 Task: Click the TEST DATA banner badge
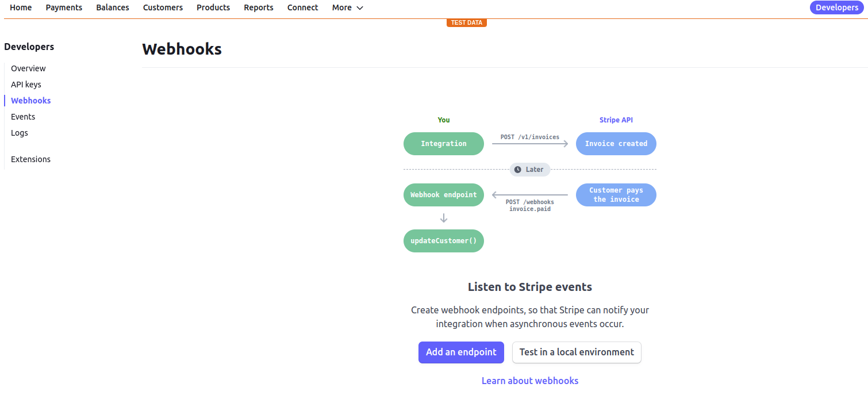click(466, 22)
